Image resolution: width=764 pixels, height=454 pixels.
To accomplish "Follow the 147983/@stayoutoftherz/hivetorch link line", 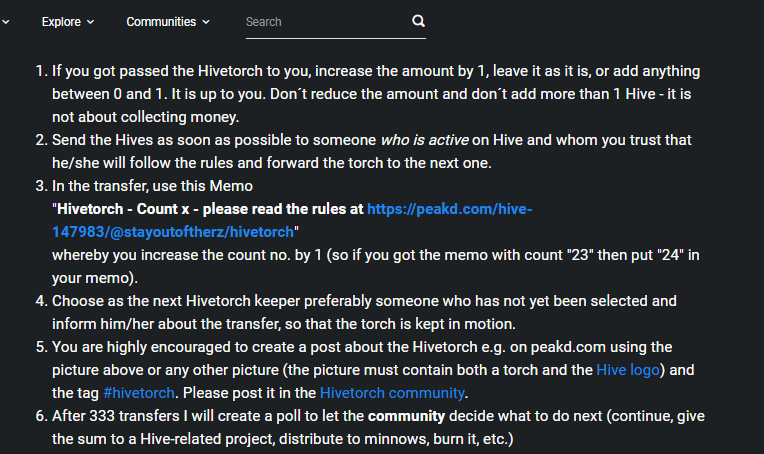I will 173,232.
